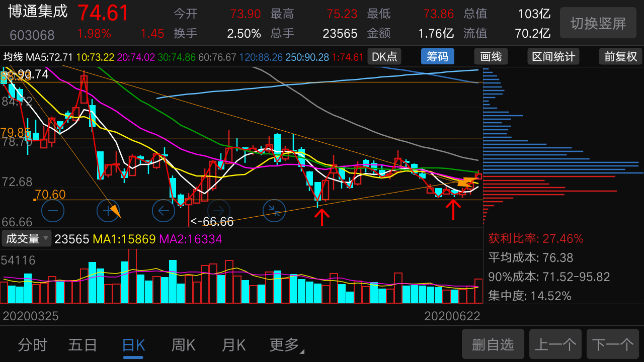Tap the low marker label 66.66

coord(212,222)
